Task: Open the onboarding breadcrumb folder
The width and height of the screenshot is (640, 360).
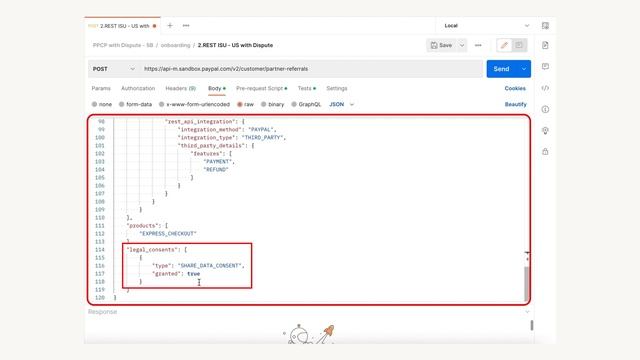Action: [x=176, y=45]
